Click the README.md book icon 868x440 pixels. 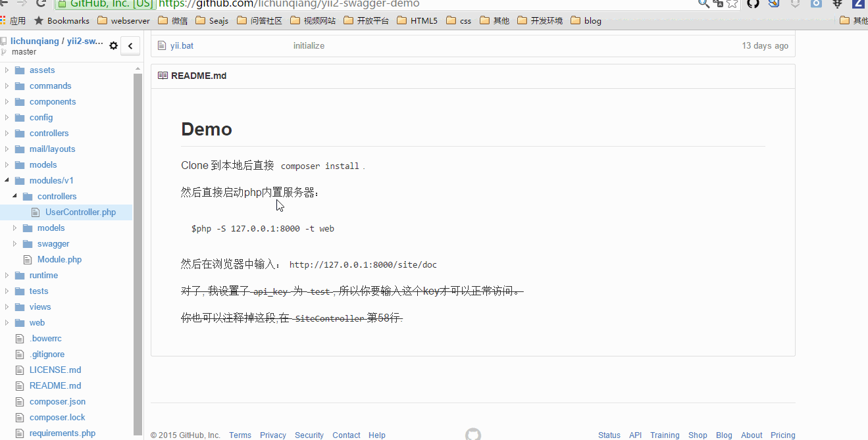tap(163, 76)
